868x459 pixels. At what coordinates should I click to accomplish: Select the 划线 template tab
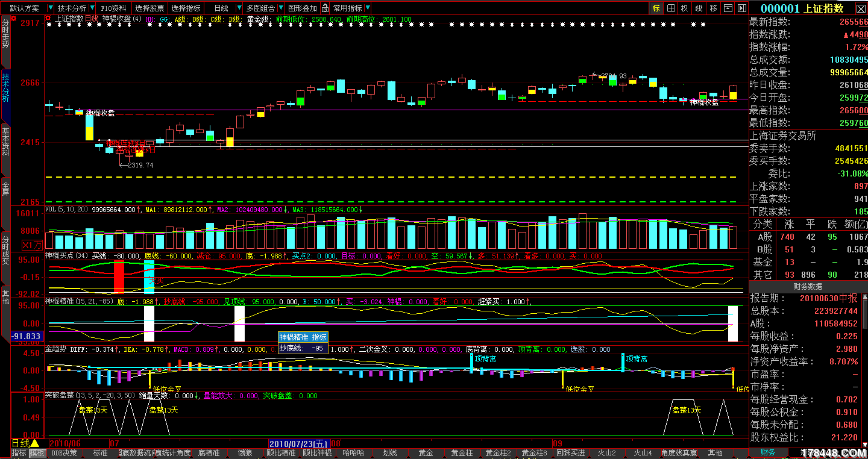tap(389, 453)
